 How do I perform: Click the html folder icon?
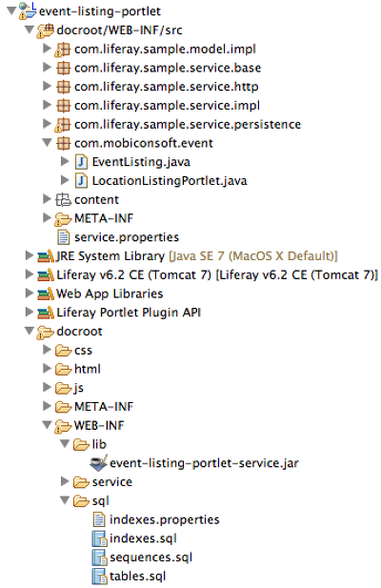[63, 369]
